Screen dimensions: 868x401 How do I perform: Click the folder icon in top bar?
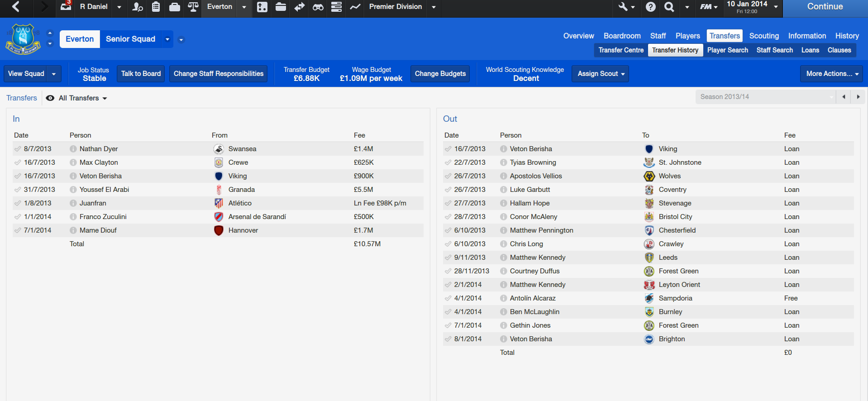click(x=281, y=7)
